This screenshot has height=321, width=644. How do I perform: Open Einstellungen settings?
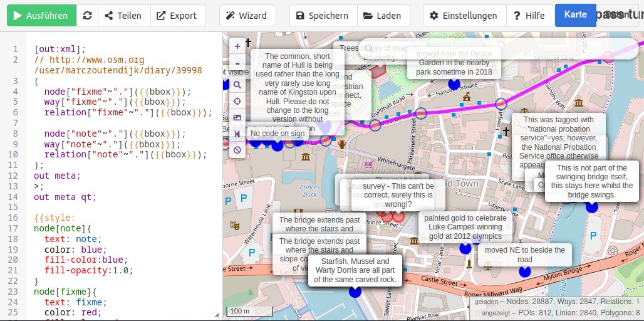464,16
